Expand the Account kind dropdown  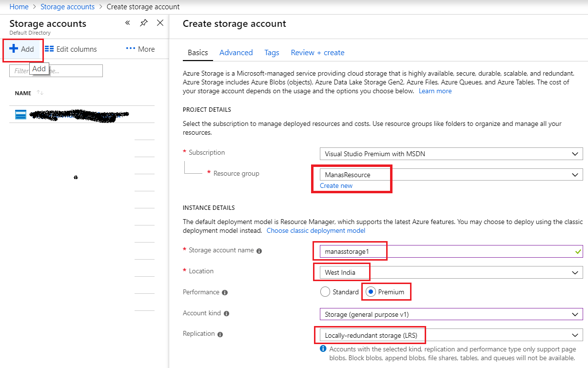tap(451, 314)
